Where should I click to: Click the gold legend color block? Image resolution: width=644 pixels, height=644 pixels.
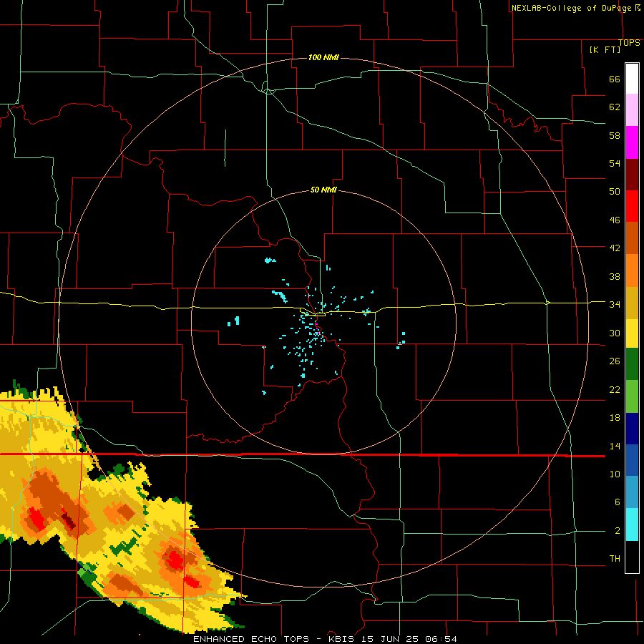click(x=632, y=303)
